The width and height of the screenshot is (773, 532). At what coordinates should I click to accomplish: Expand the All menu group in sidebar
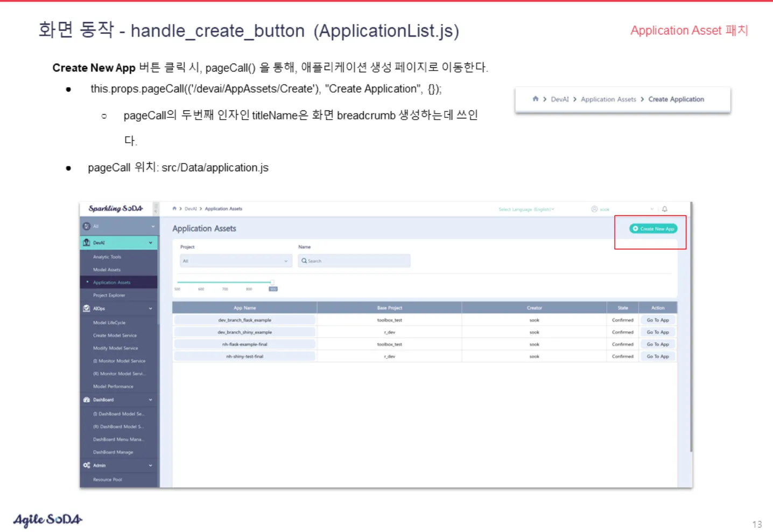pyautogui.click(x=120, y=226)
